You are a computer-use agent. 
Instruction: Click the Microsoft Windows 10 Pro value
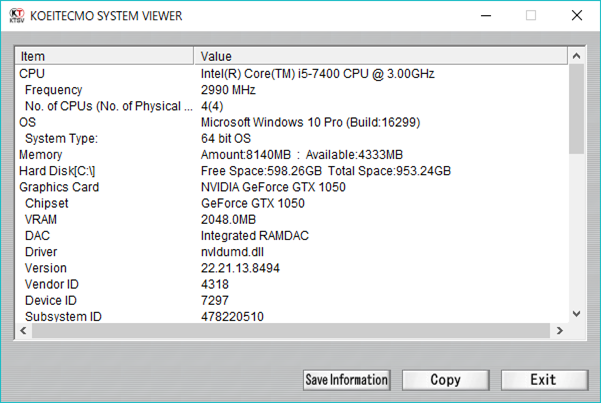[310, 122]
